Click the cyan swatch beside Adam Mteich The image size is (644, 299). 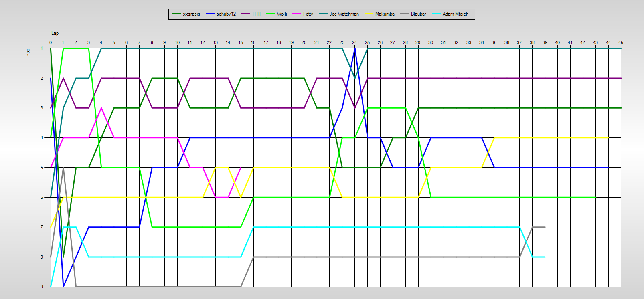pyautogui.click(x=436, y=14)
